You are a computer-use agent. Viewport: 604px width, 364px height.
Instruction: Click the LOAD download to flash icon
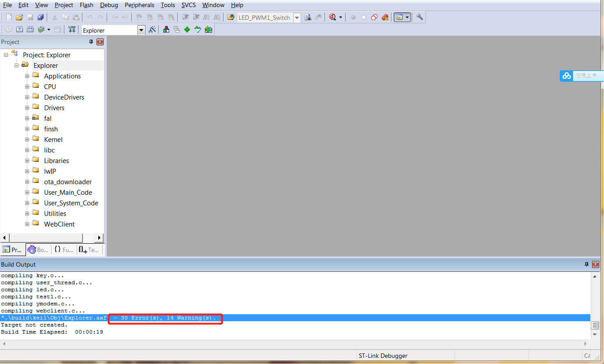(71, 30)
